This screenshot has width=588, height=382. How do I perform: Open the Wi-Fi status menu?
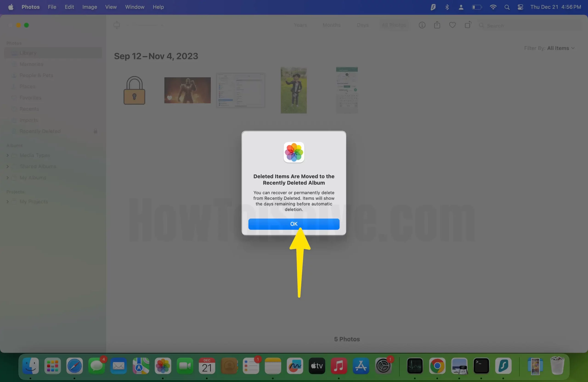493,7
